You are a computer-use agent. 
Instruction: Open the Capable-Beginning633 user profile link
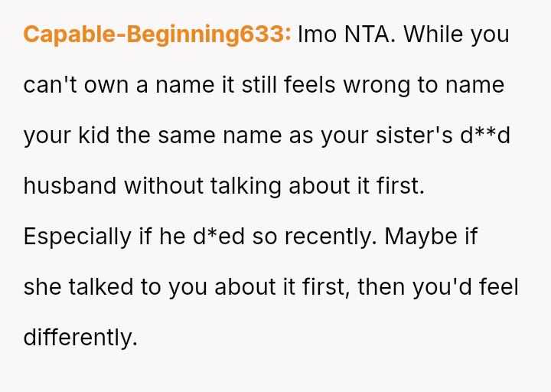(x=157, y=34)
